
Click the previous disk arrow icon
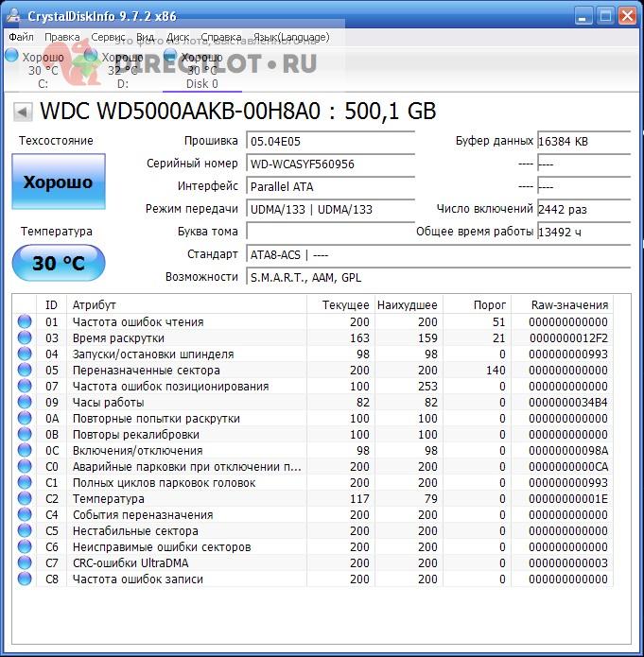23,112
